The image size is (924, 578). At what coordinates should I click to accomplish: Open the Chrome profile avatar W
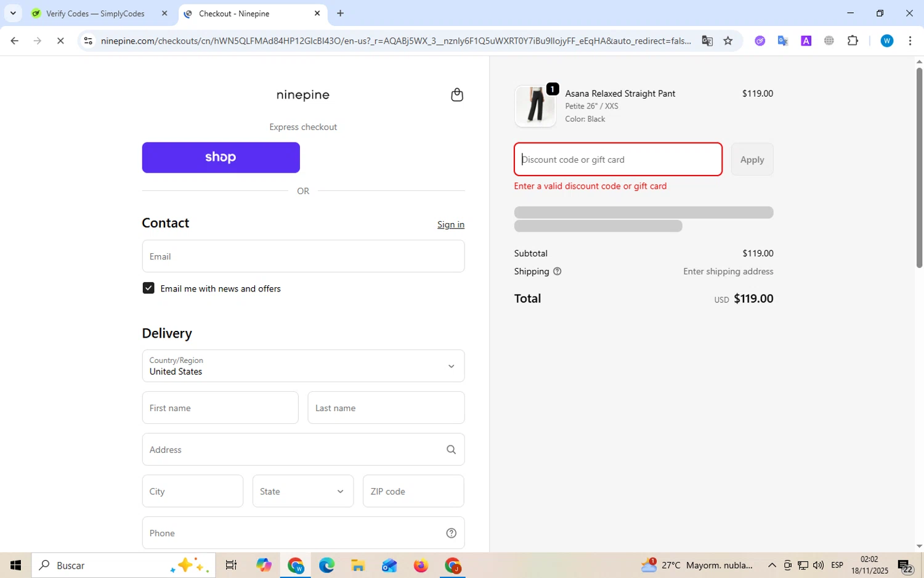pyautogui.click(x=887, y=41)
